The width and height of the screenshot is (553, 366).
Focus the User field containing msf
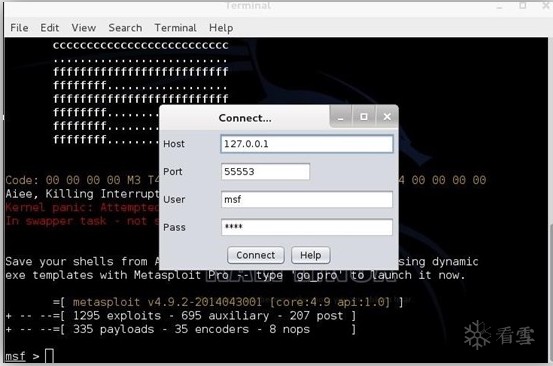tap(307, 200)
